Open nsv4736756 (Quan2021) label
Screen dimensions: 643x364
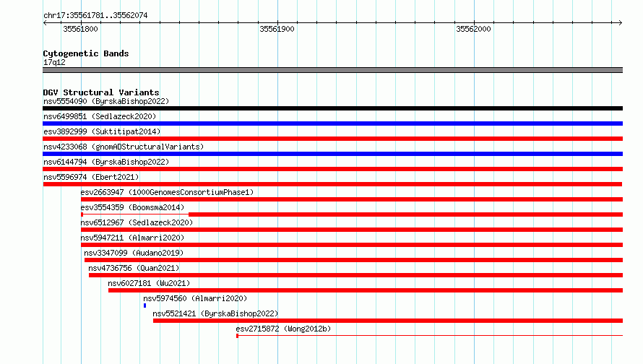(134, 268)
